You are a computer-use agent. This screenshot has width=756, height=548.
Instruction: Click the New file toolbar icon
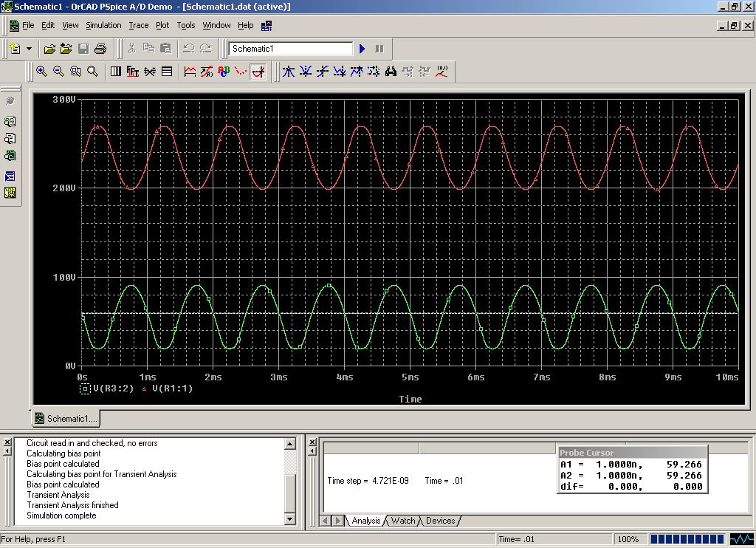tap(16, 49)
